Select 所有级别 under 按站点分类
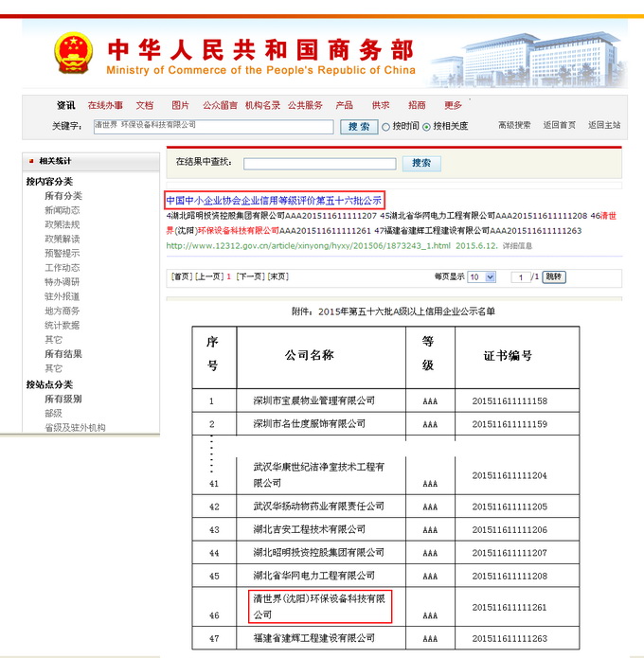The width and height of the screenshot is (644, 658). (x=63, y=400)
